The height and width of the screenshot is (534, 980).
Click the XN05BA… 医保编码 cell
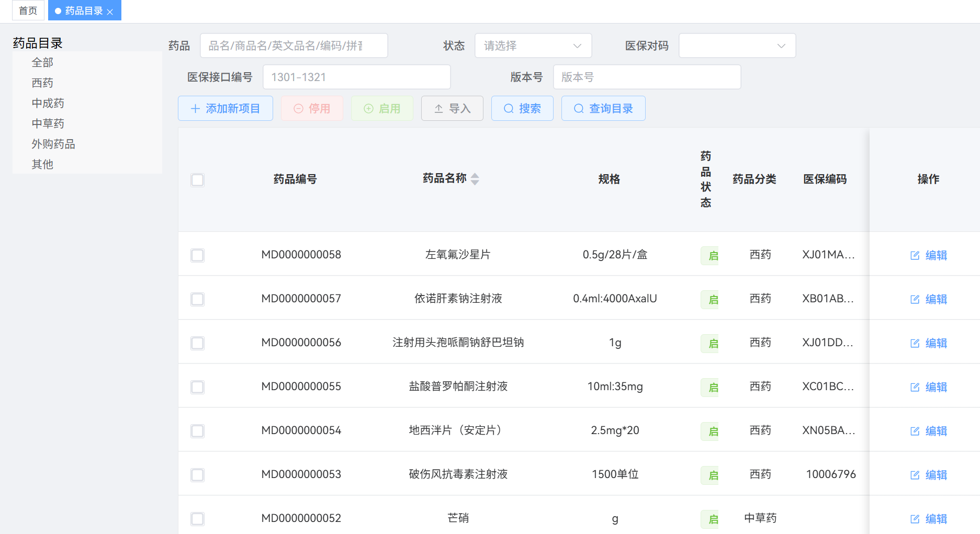(829, 430)
